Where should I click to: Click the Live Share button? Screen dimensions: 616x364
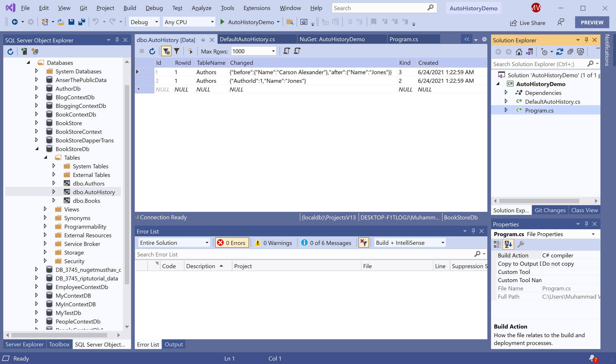527,23
